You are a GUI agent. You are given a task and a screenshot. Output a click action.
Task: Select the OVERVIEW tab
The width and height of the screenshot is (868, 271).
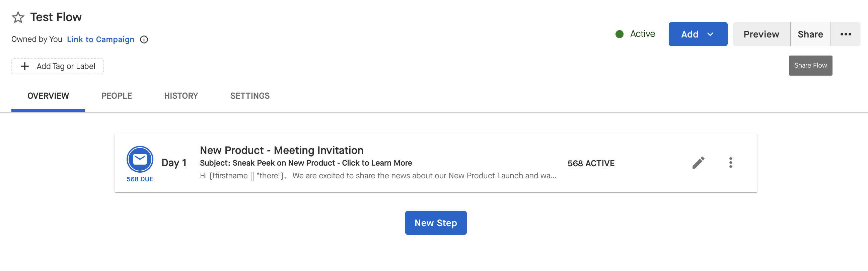[x=48, y=96]
